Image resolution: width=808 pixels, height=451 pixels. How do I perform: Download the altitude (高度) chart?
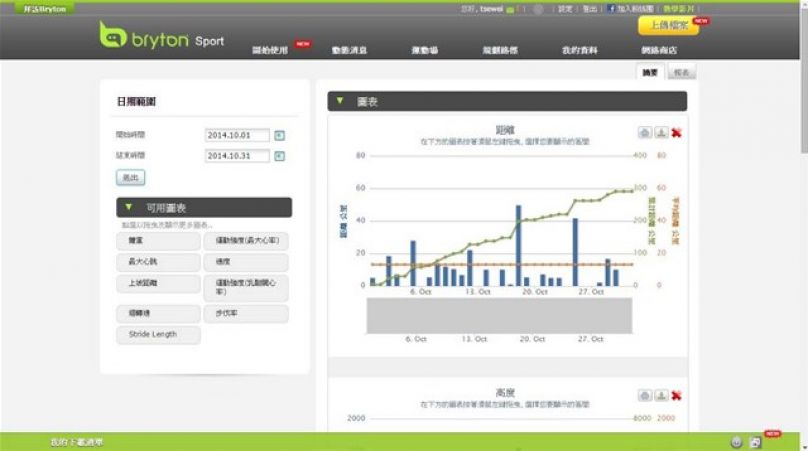pyautogui.click(x=661, y=395)
